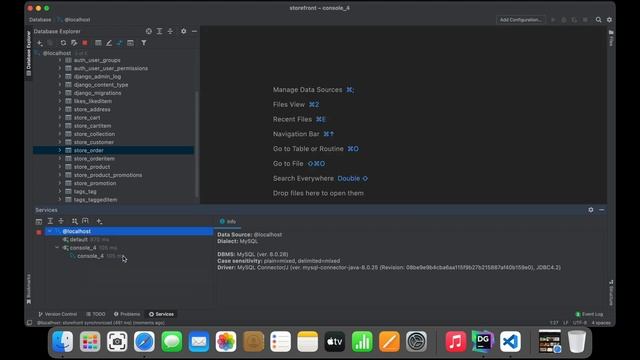Image resolution: width=640 pixels, height=360 pixels.
Task: Click the UTF-8 encoding in status bar
Action: [x=580, y=323]
